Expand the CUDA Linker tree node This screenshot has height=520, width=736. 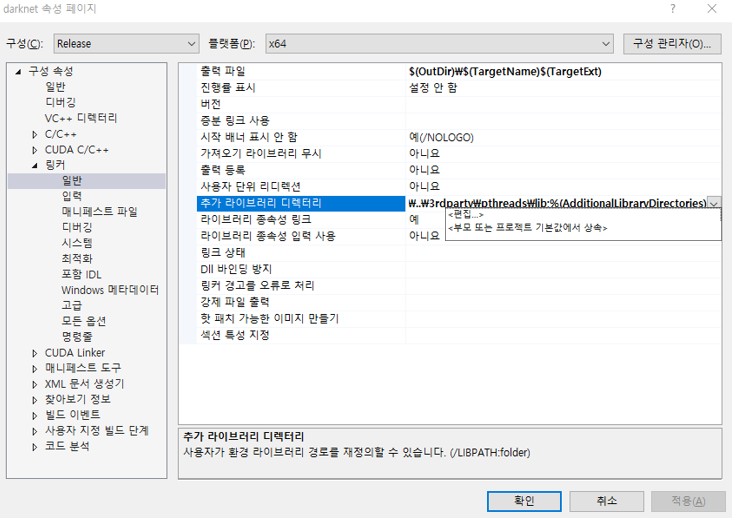pyautogui.click(x=34, y=353)
